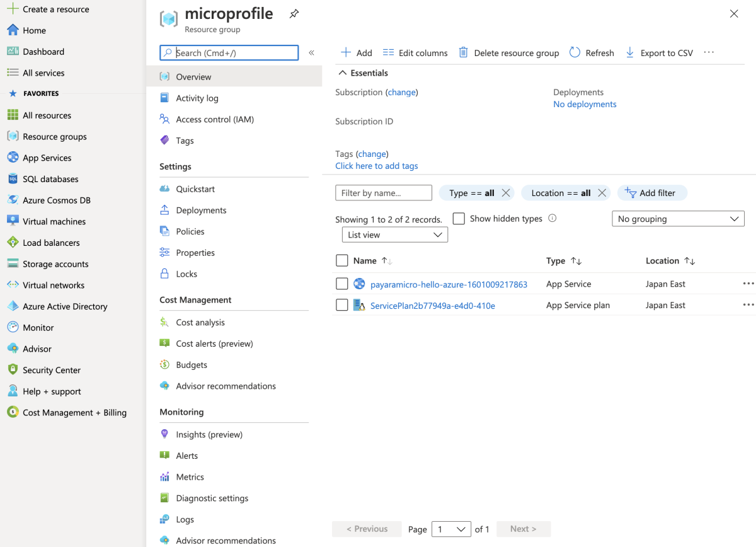Screen dimensions: 756x547
Task: Open the toolbar ellipsis for more commands
Action: point(709,52)
